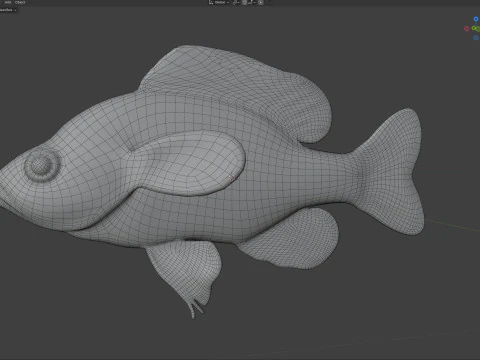Click the blue Z axis gizmo handle
Viewport: 480px width, 360px height.
[x=476, y=19]
